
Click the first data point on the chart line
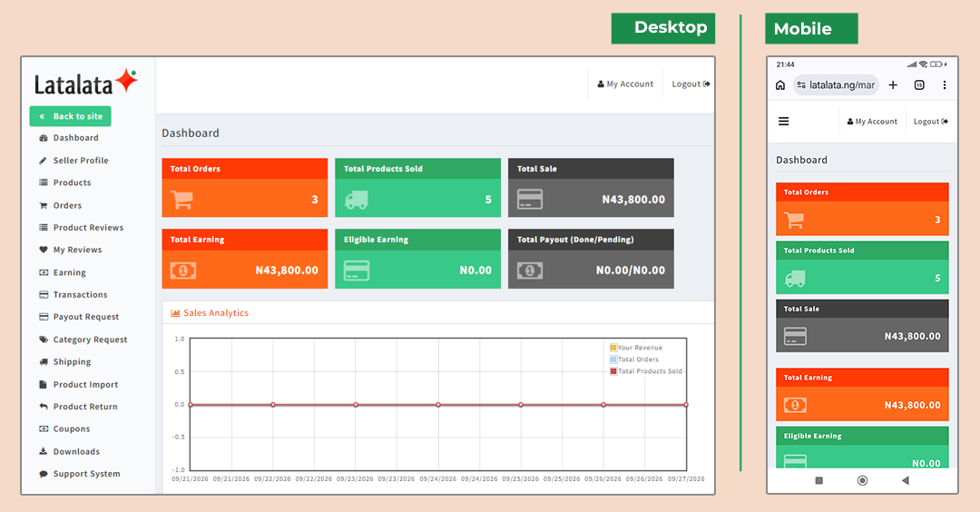pos(191,405)
